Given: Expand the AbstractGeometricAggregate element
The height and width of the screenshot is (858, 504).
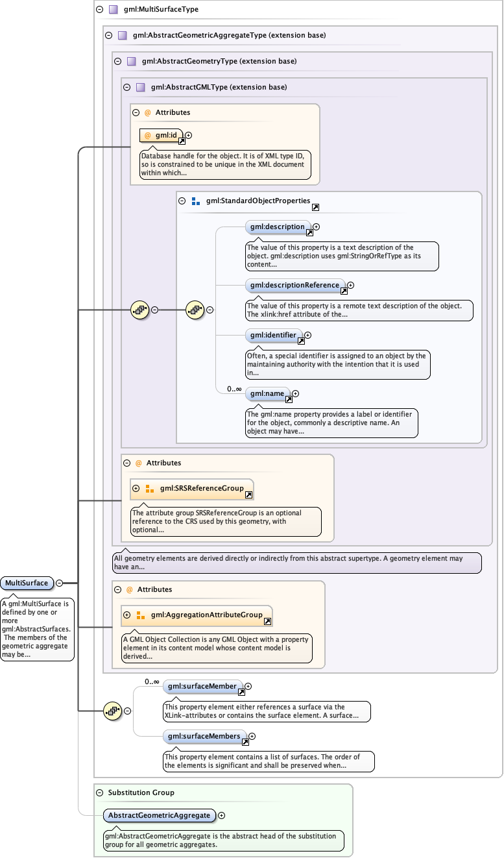Looking at the screenshot, I should [221, 815].
